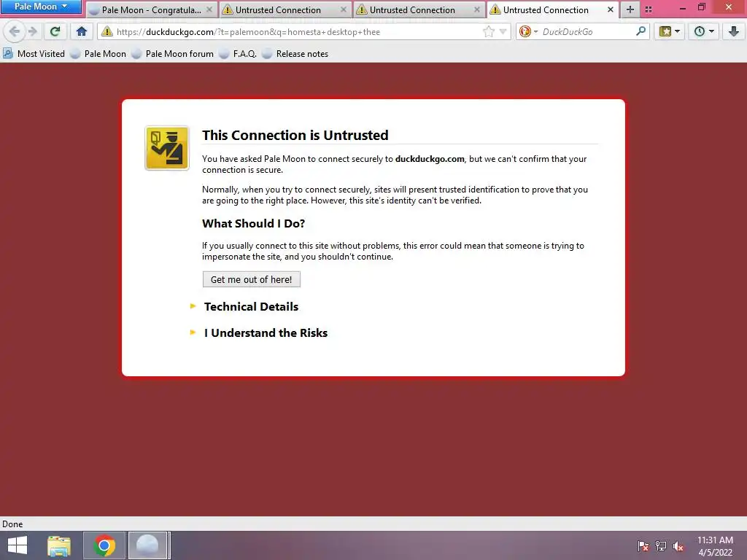The height and width of the screenshot is (560, 747).
Task: Click the search magnifier icon
Action: [641, 31]
